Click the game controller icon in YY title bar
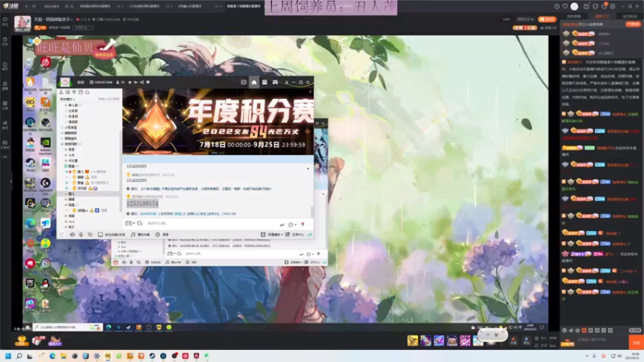 point(275,83)
